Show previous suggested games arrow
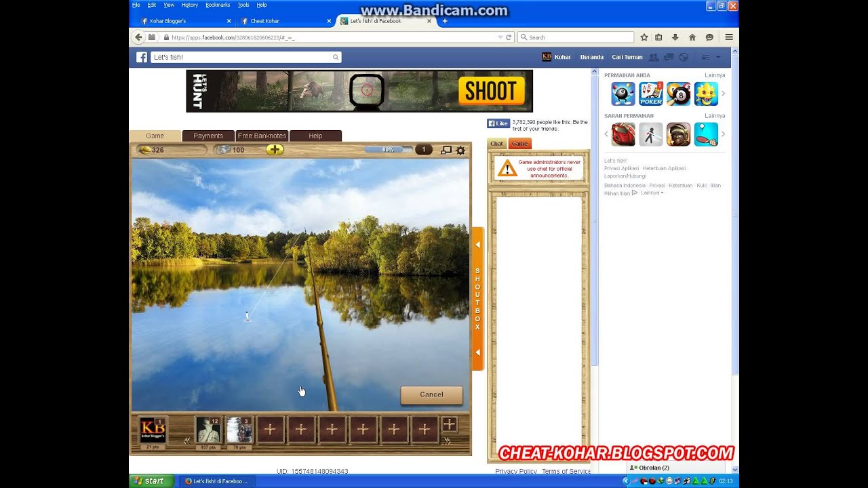Image resolution: width=868 pixels, height=488 pixels. (606, 134)
